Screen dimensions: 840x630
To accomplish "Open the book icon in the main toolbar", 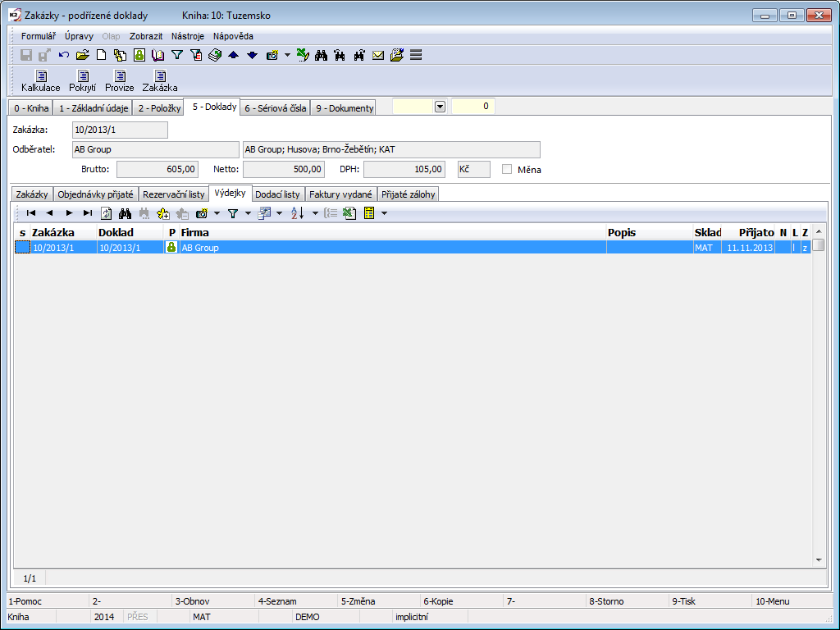I will [158, 55].
